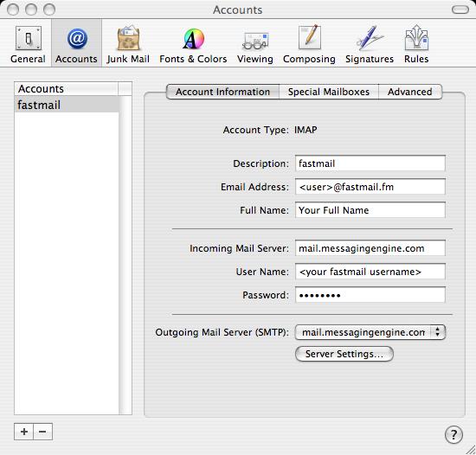Image resolution: width=476 pixels, height=455 pixels.
Task: Click into the Description text field
Action: pyautogui.click(x=370, y=163)
